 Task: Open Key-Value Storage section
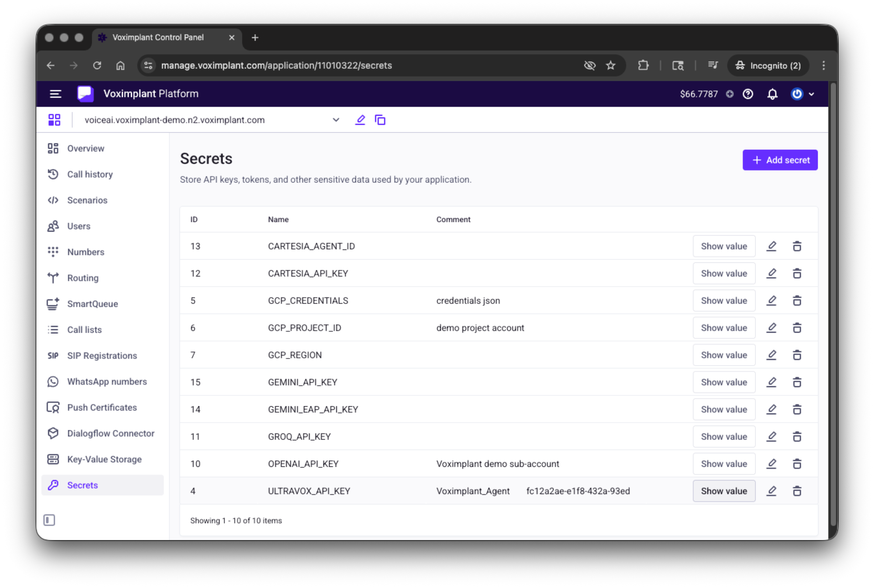104,459
